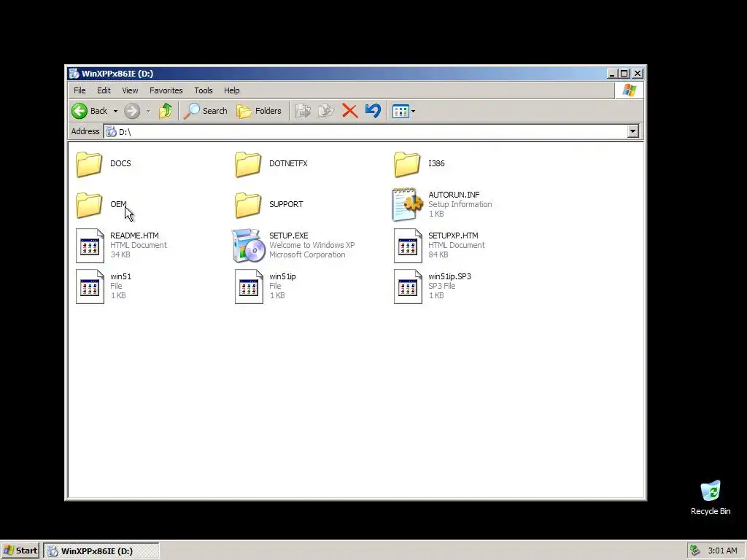The image size is (747, 560).
Task: Click the system tray network icon
Action: coord(695,551)
